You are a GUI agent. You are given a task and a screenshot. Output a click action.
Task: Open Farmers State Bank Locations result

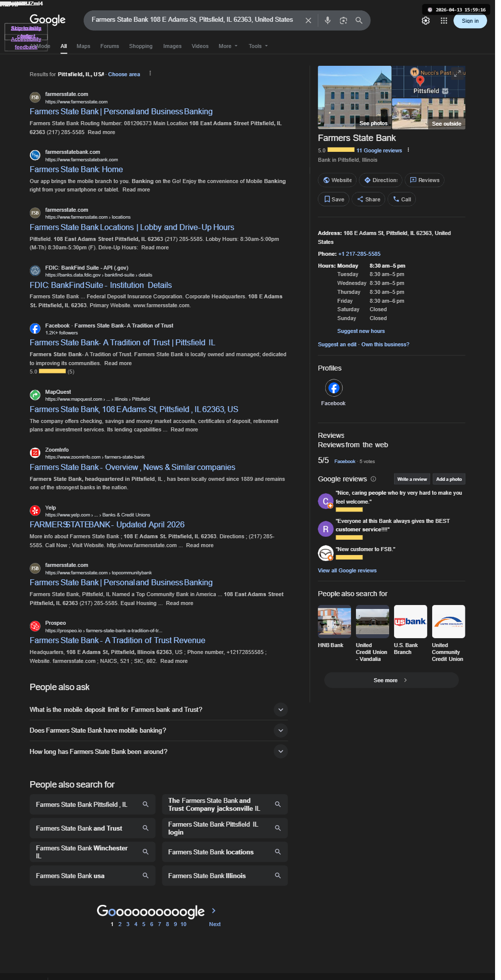132,227
